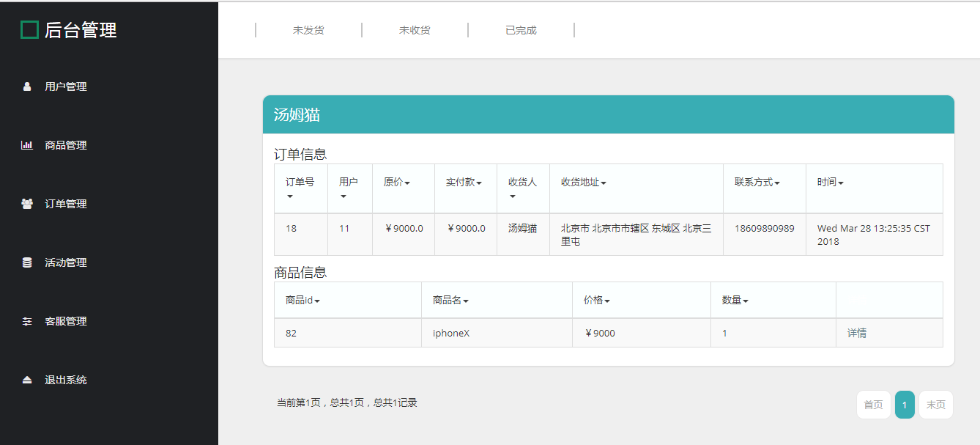Sort by the 数量 column arrow
The height and width of the screenshot is (445, 980).
click(746, 301)
